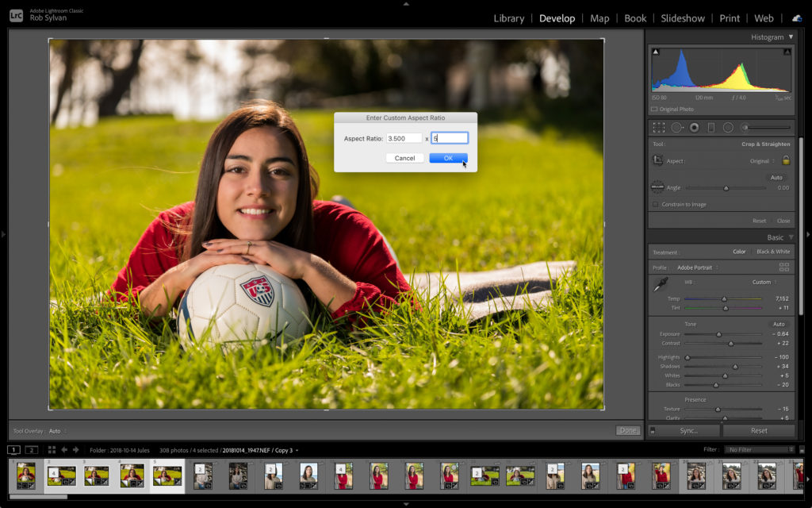Click the Crop Frame tool icon beside Aspect
The height and width of the screenshot is (508, 812).
point(658,160)
